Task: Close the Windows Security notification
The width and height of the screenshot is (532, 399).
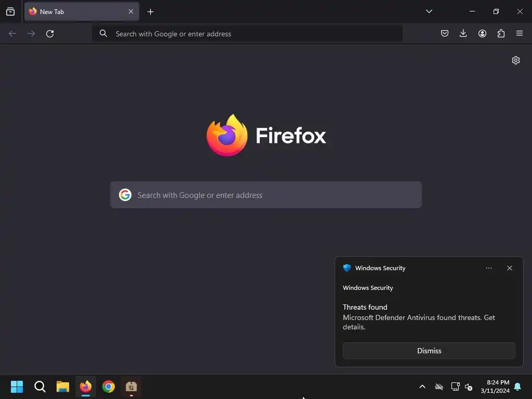Action: pyautogui.click(x=510, y=268)
